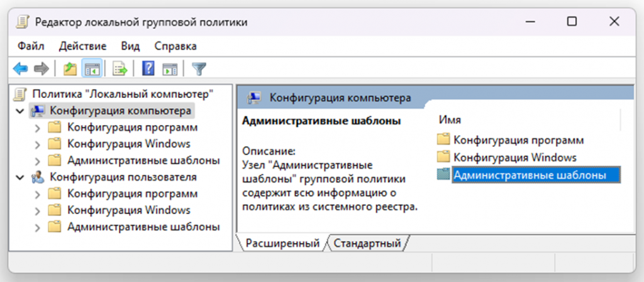Open the Справка menu
Viewport: 644px width, 282px height.
pos(175,46)
